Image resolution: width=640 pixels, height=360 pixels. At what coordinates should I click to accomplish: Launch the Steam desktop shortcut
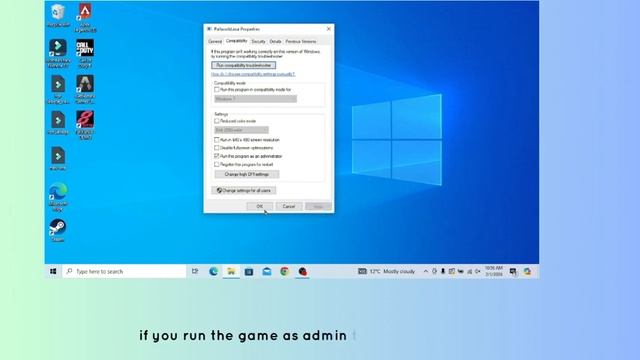(58, 230)
